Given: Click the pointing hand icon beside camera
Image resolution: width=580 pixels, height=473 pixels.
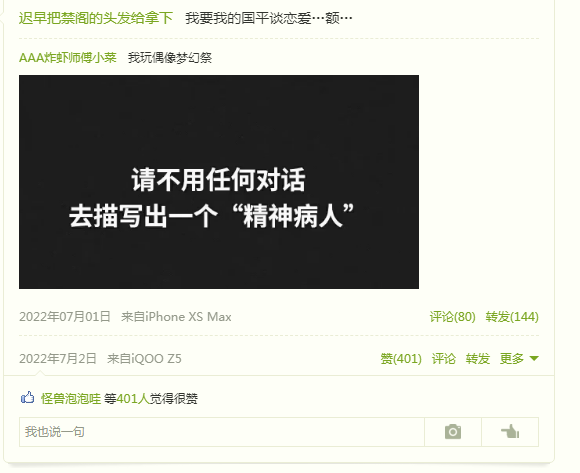Looking at the screenshot, I should (510, 432).
